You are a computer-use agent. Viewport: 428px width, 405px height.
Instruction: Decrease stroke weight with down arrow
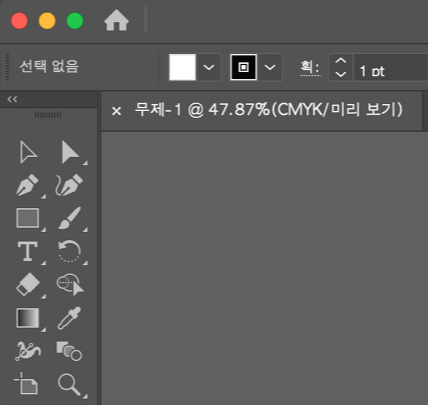coord(341,74)
